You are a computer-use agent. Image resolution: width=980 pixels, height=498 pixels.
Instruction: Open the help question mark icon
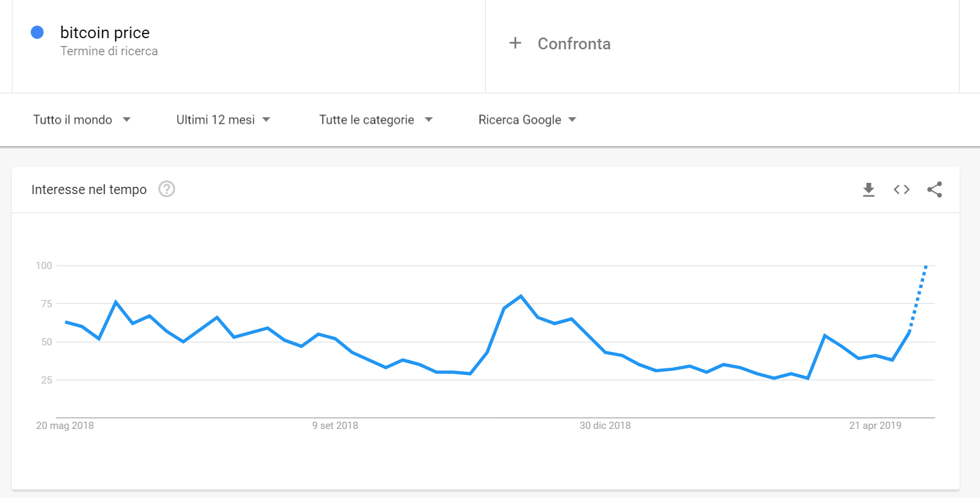tap(167, 189)
